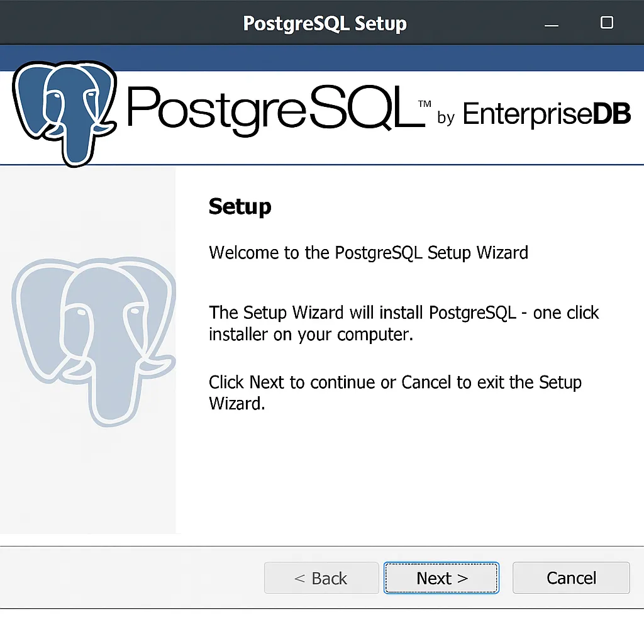Click the PostgreSQL elephant logo in header
The image size is (644, 644).
[65, 113]
